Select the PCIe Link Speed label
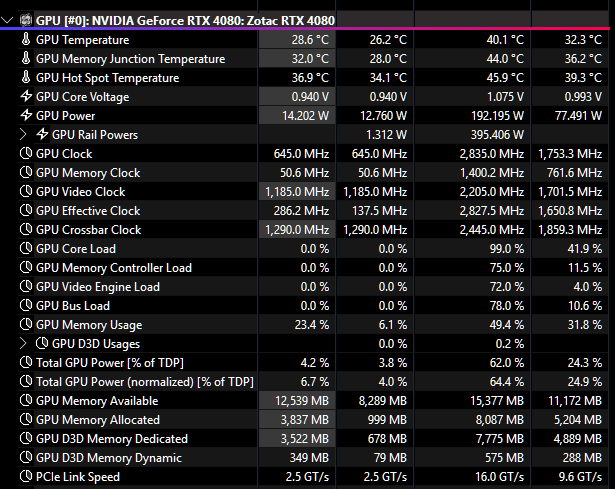This screenshot has width=615, height=489. point(78,477)
